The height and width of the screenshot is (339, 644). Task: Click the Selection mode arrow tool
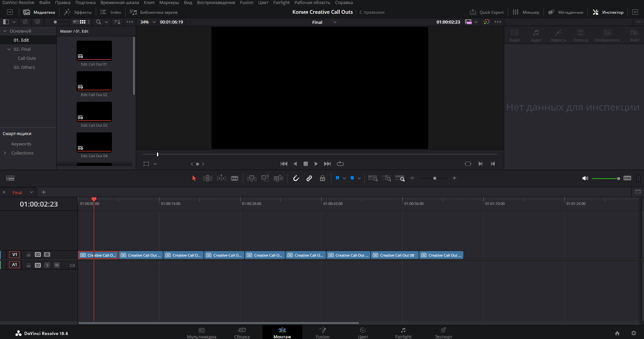(194, 178)
